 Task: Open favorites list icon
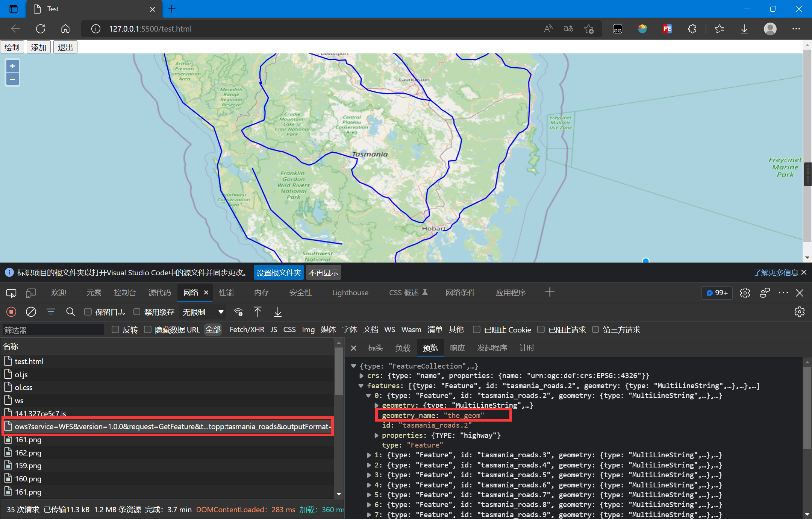click(x=720, y=29)
